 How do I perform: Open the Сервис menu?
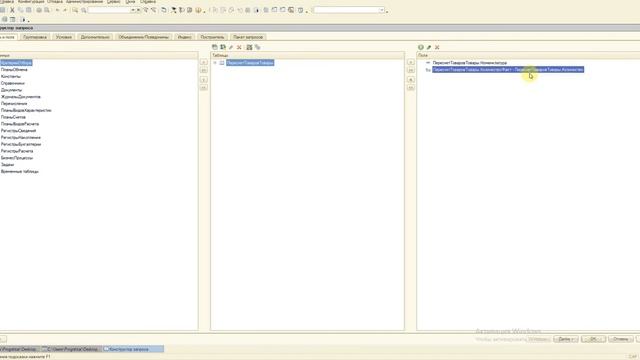click(113, 2)
